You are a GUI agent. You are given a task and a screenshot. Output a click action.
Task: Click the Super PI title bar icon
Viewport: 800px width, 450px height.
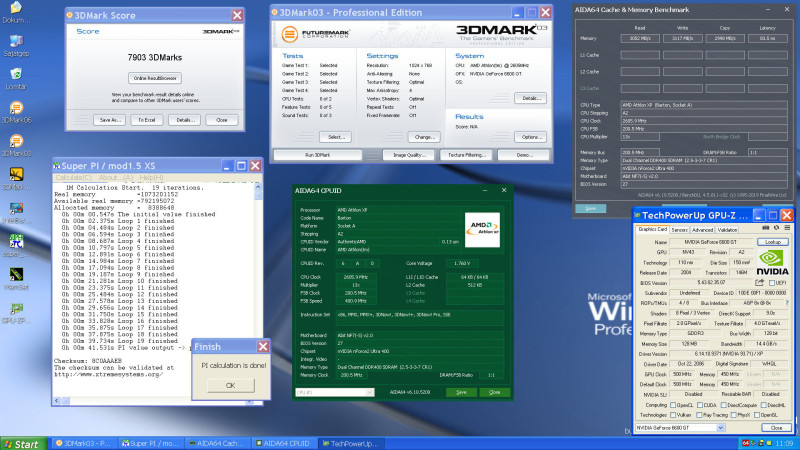click(x=57, y=166)
